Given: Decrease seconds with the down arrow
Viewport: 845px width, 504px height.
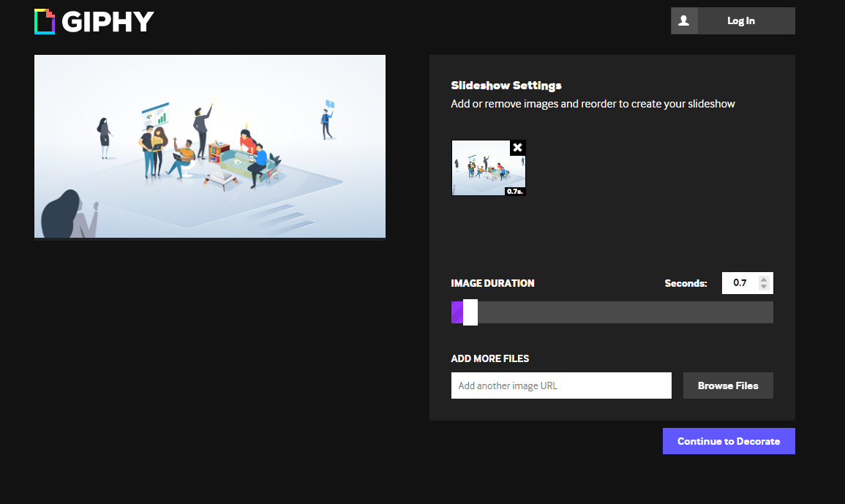Looking at the screenshot, I should pyautogui.click(x=764, y=287).
